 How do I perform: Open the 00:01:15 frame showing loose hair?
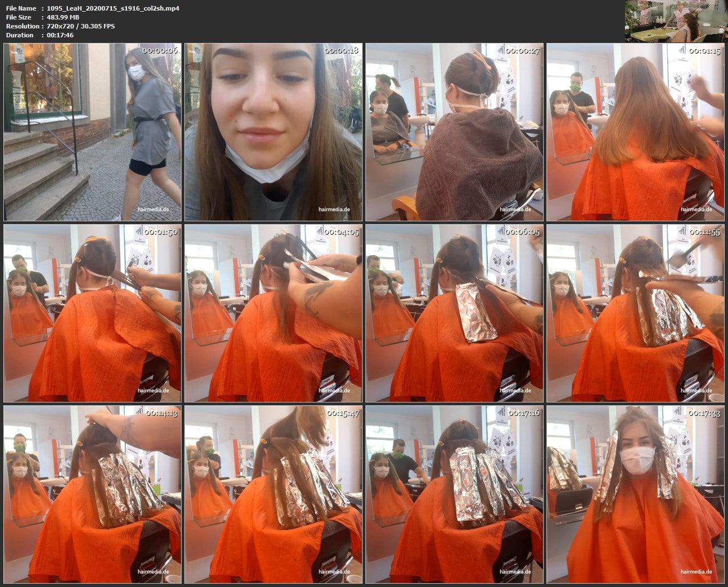(635, 132)
